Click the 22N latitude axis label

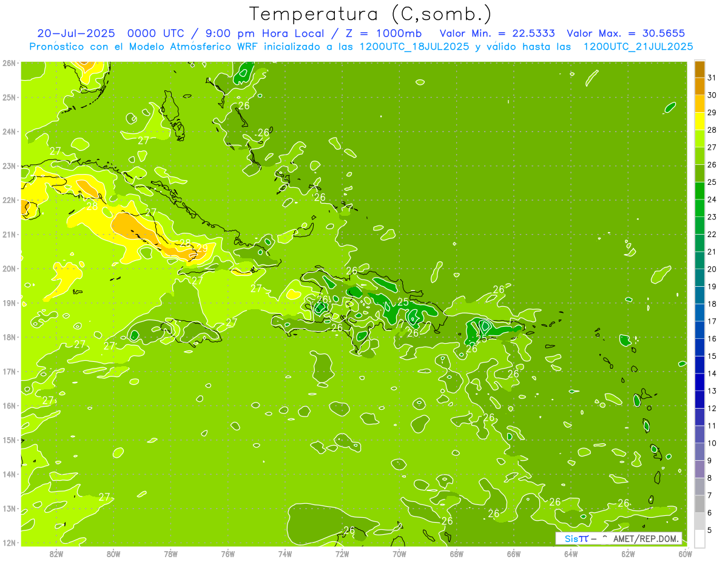(9, 200)
